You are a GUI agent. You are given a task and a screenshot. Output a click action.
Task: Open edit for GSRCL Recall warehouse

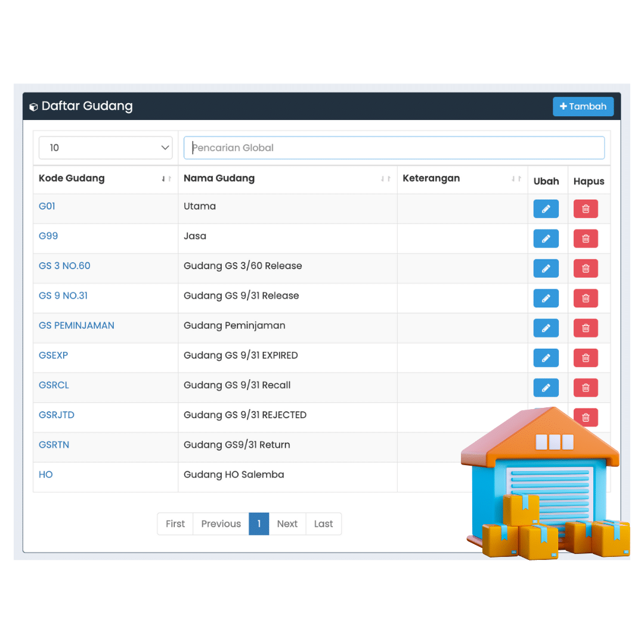pos(546,388)
